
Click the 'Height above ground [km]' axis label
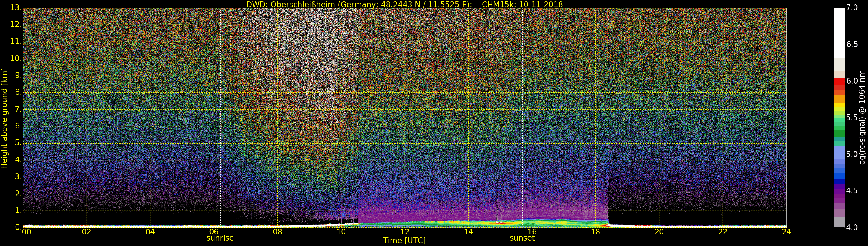pos(4,118)
